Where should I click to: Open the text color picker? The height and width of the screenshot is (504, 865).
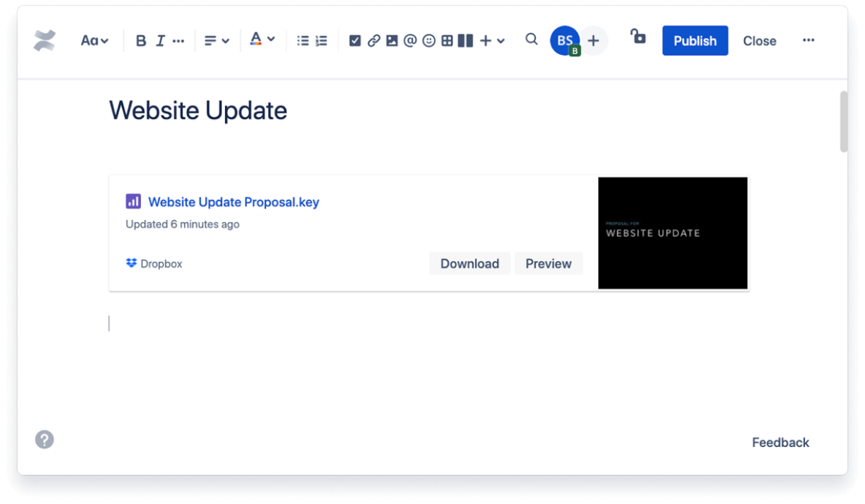[261, 40]
